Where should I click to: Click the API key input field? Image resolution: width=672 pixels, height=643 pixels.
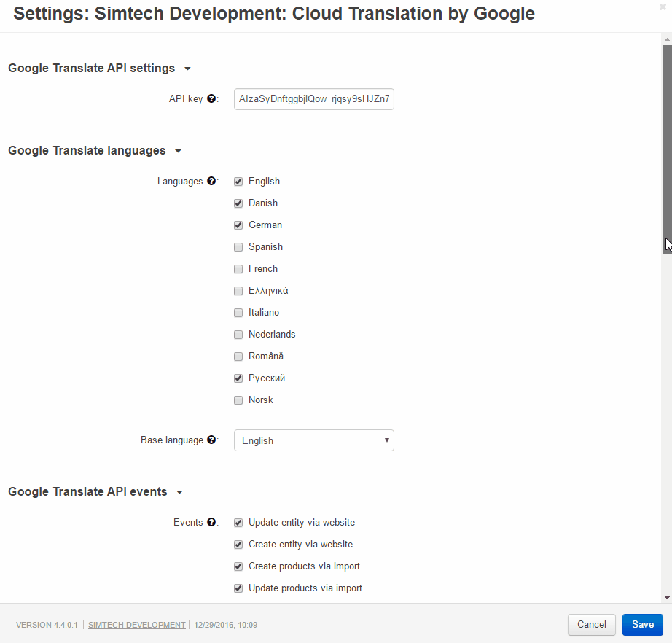pos(313,99)
